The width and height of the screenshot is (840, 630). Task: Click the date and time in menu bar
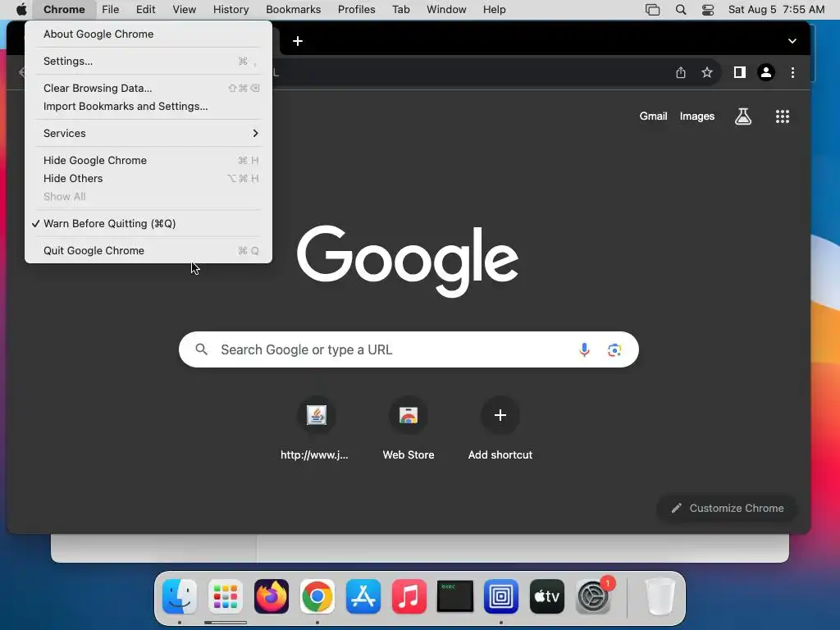[776, 10]
